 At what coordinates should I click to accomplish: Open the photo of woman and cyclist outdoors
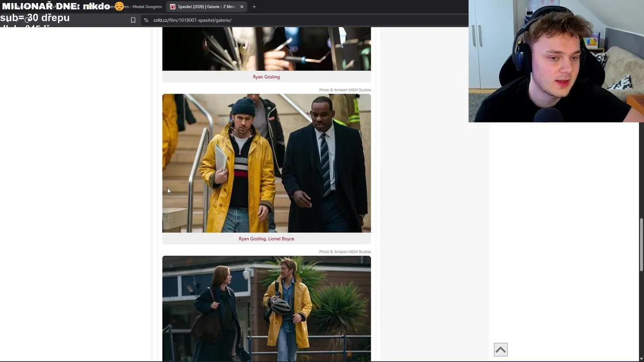click(x=266, y=309)
